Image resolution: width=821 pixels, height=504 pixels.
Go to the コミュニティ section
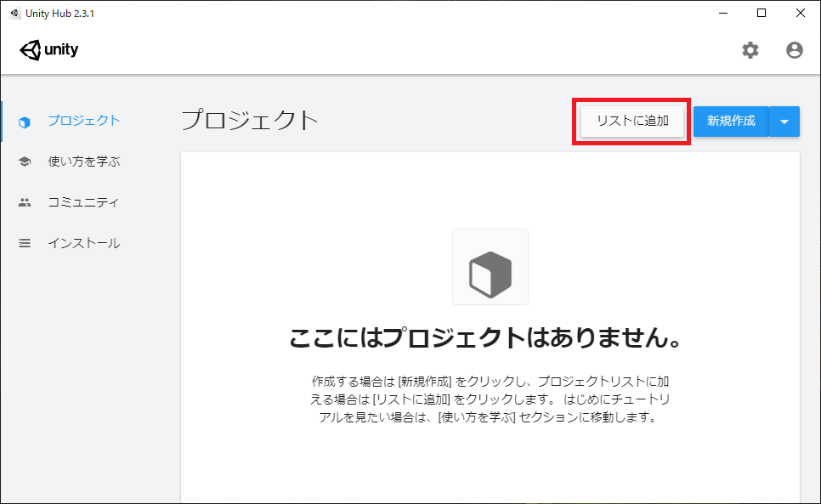(x=83, y=202)
